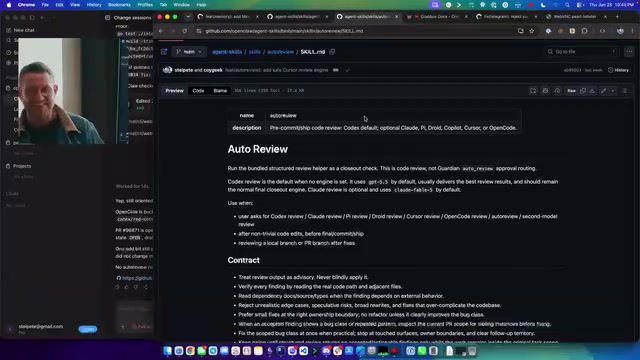Close the Crabbox Docs tab
The image size is (640, 360).
466,17
